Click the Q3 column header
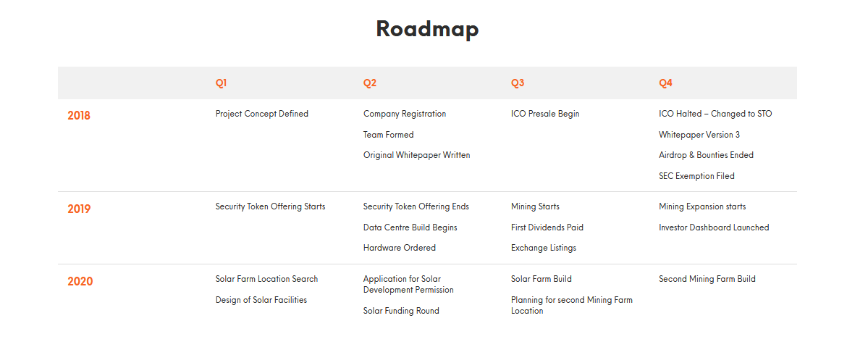This screenshot has height=355, width=868. (x=518, y=83)
